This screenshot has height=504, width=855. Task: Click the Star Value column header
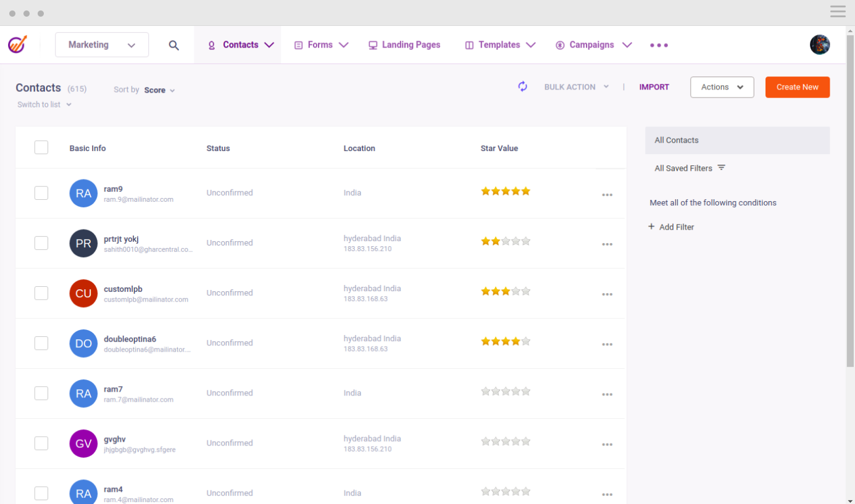click(499, 148)
